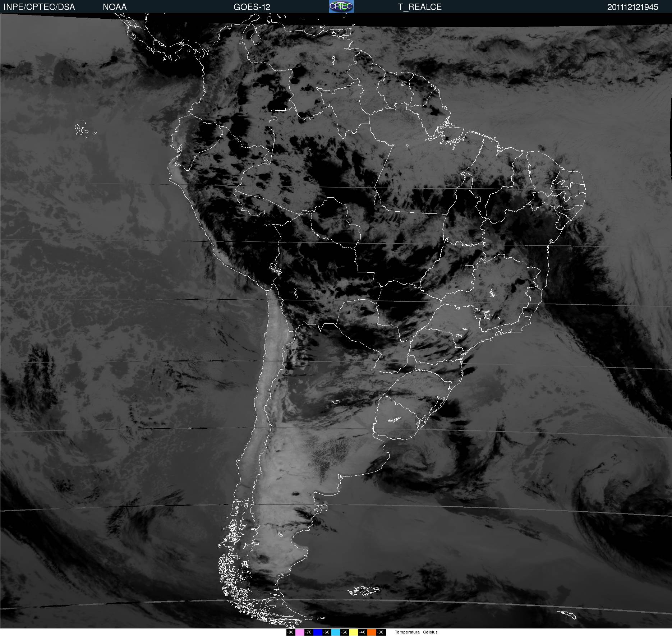Click the NOAA header label
This screenshot has height=636, width=672.
115,7
